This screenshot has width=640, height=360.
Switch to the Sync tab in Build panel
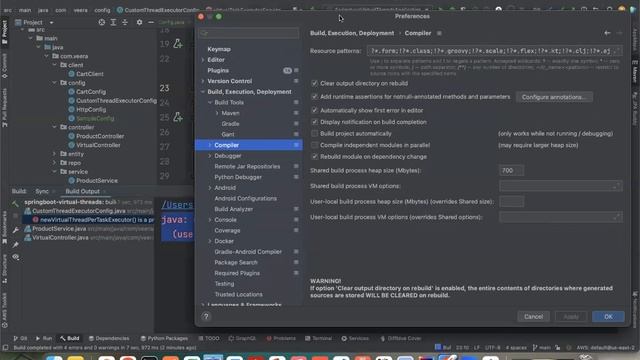point(42,191)
